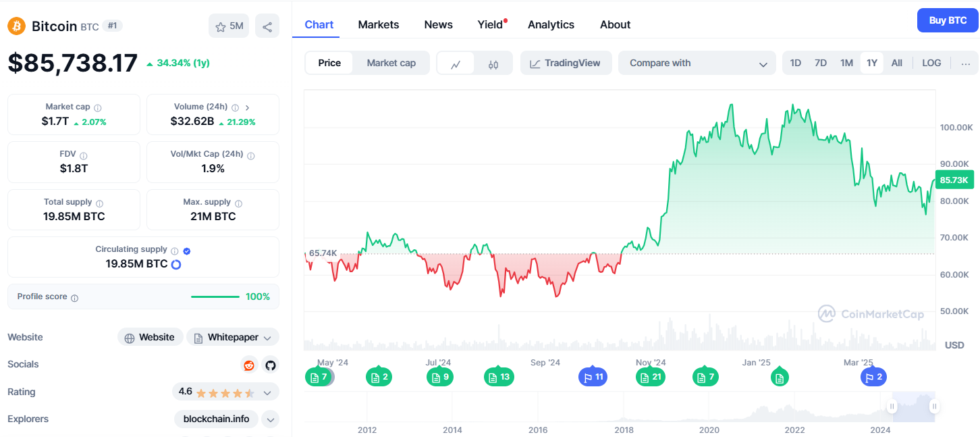Open the Compare with dropdown
The image size is (980, 437).
[697, 63]
